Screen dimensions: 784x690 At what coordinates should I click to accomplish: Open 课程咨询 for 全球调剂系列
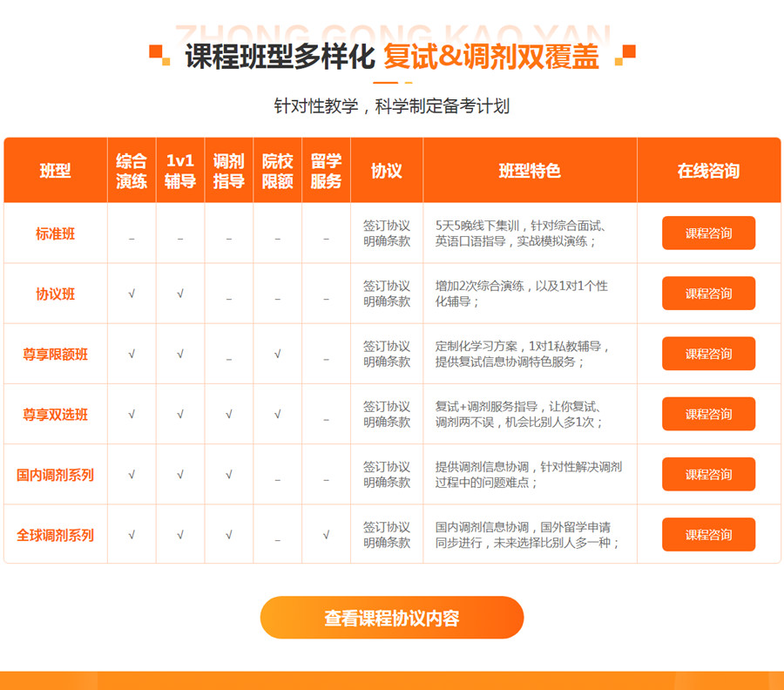(x=708, y=535)
